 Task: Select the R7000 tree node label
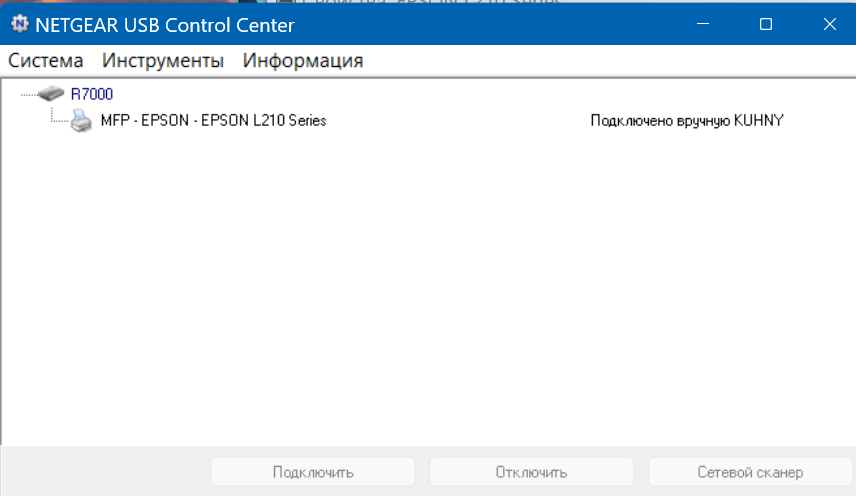tap(92, 95)
